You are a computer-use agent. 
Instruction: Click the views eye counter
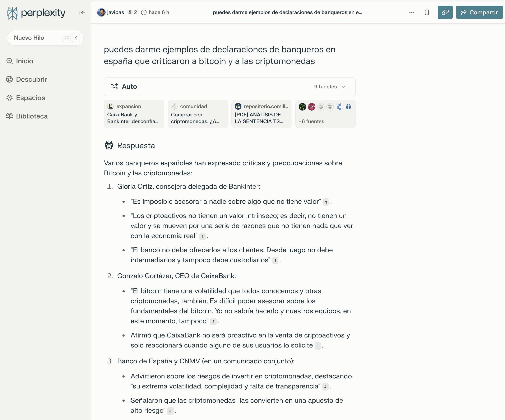132,12
